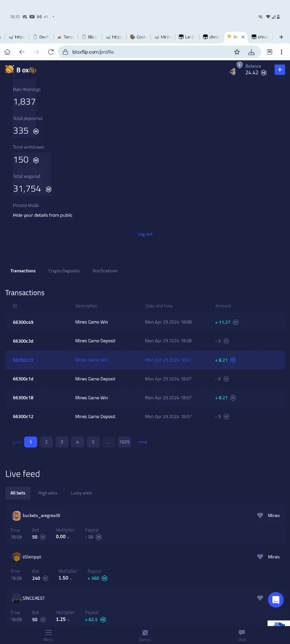
Task: Click the blue plus deposit button
Action: pyautogui.click(x=279, y=69)
